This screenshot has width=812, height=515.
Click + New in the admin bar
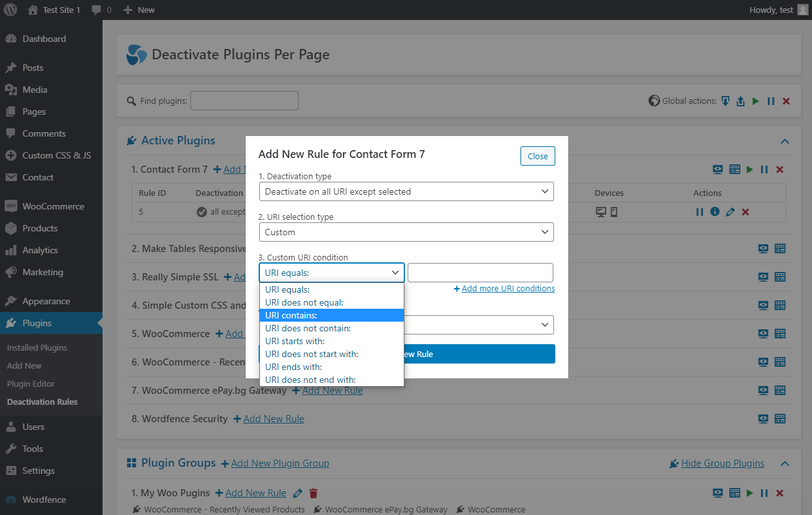point(139,10)
